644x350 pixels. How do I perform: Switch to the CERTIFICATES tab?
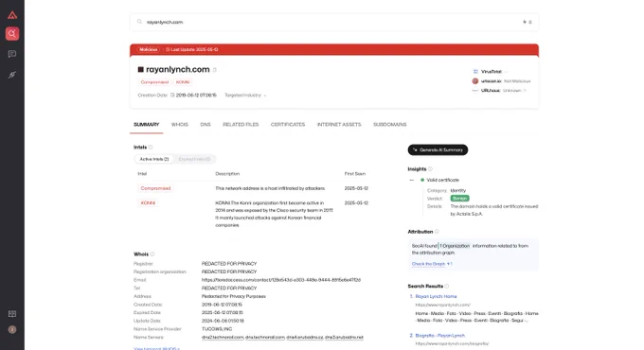coord(288,124)
